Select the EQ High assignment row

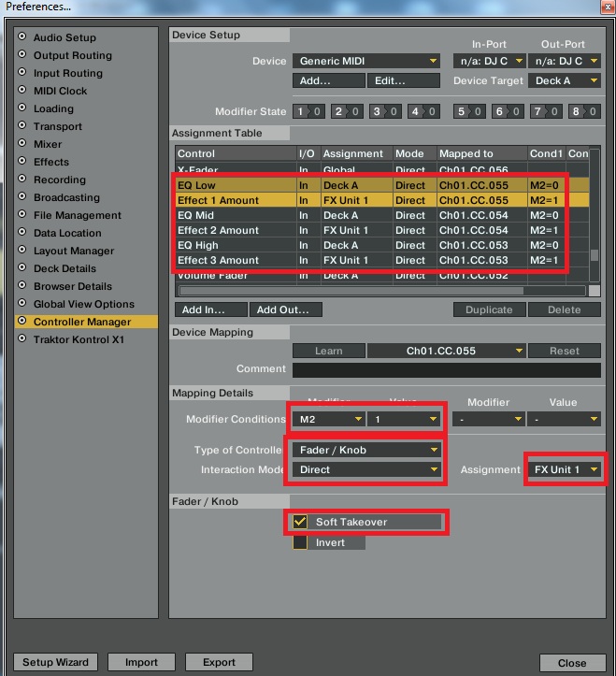click(x=382, y=245)
